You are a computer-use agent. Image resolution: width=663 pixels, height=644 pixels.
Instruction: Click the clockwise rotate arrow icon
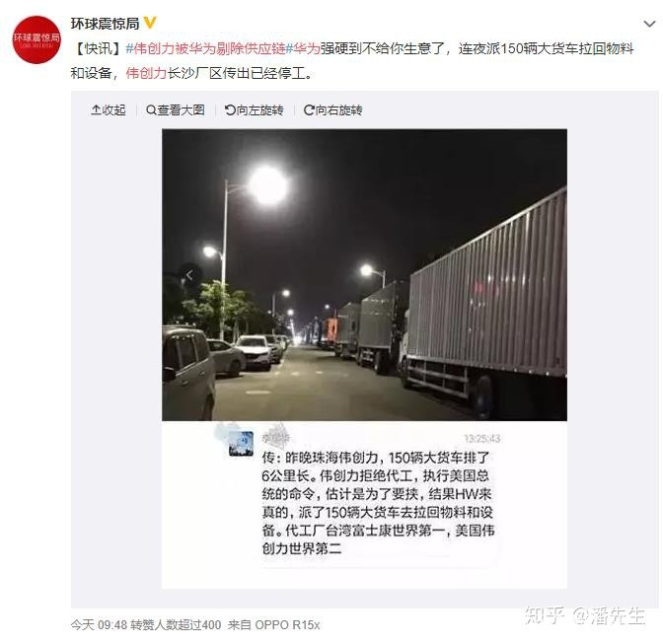coord(309,110)
